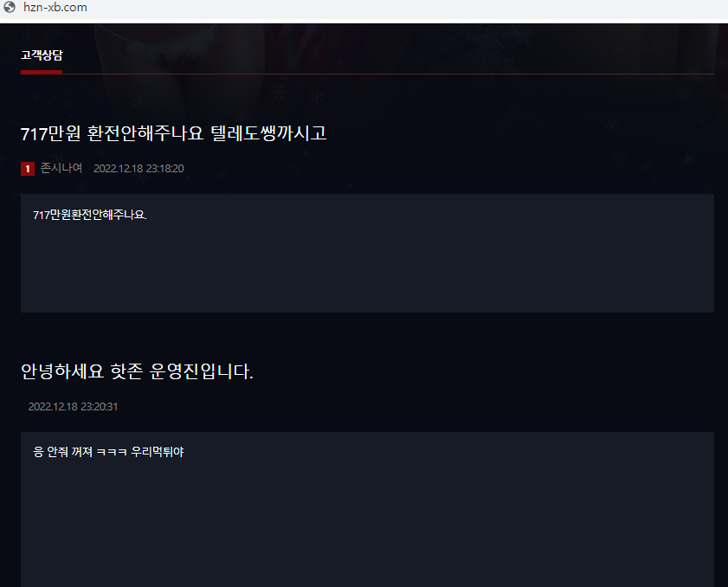Click the reply text 응 안줘 꺼져
The width and height of the screenshot is (728, 587).
(62, 452)
